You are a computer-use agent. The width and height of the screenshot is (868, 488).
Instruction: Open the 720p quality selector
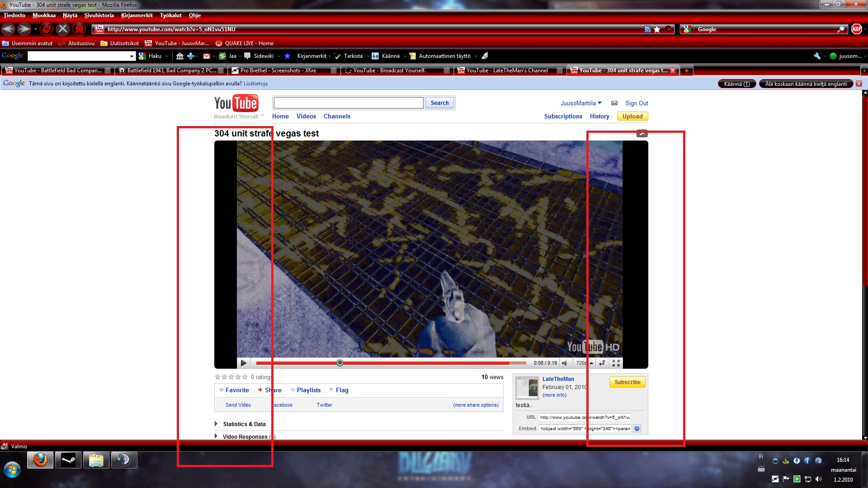585,363
